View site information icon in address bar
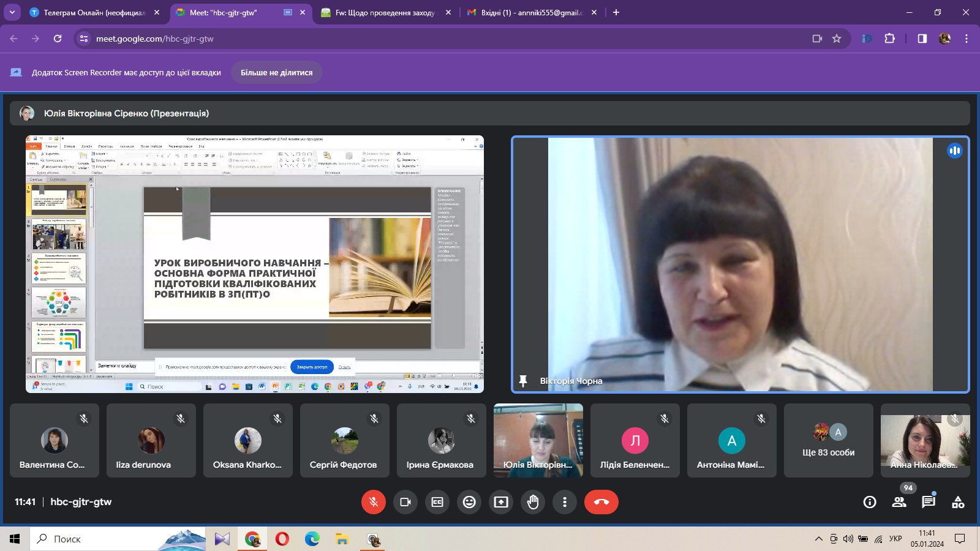The width and height of the screenshot is (980, 551). click(85, 39)
